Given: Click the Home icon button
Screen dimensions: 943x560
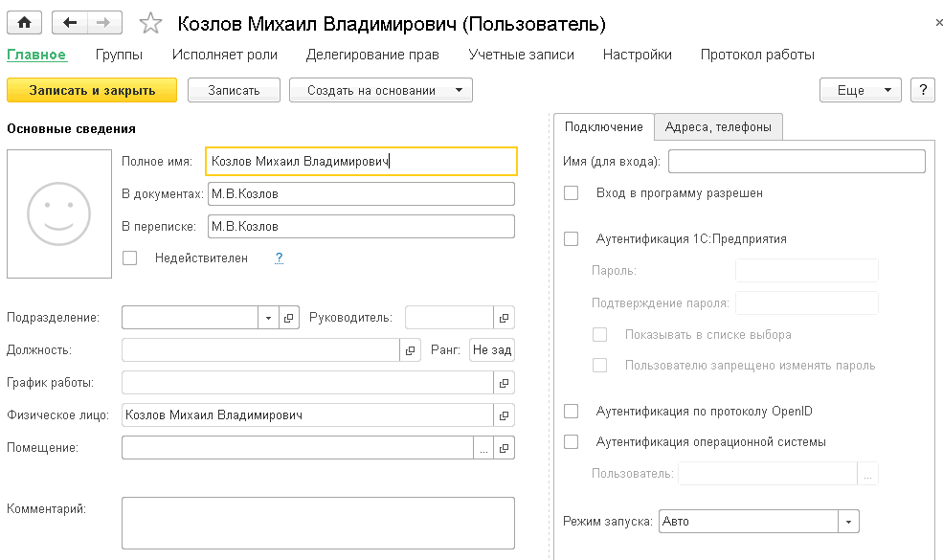Looking at the screenshot, I should coord(24,23).
